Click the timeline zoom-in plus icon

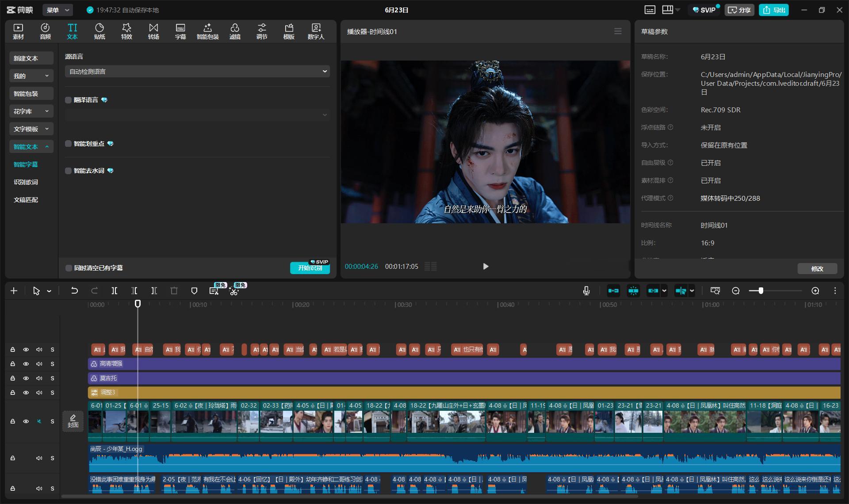[x=815, y=291]
